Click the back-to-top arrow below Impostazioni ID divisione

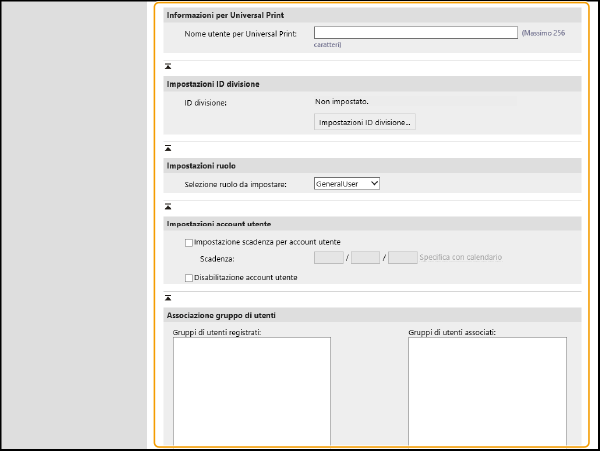[168, 147]
